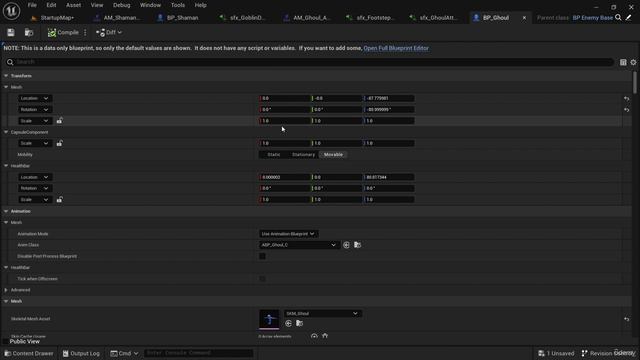
Task: Open the Anim Class dropdown
Action: 299,245
